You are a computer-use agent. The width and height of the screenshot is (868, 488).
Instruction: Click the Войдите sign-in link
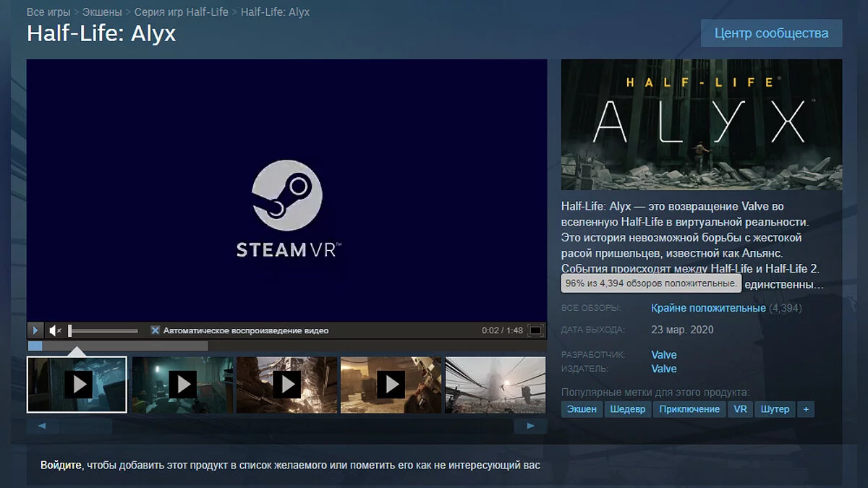click(x=61, y=465)
